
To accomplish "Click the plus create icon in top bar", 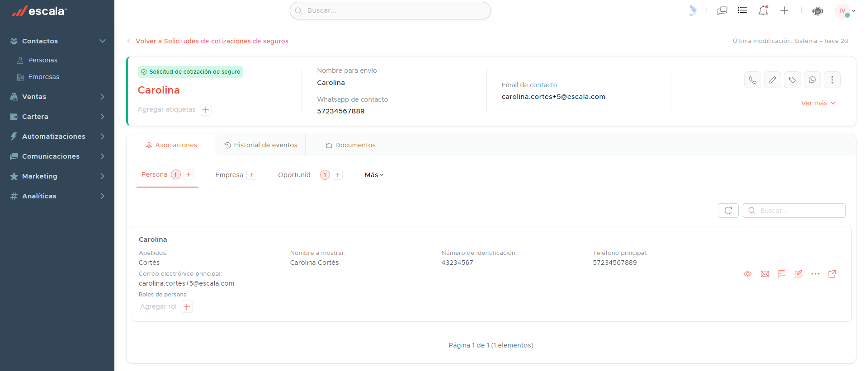I will [x=784, y=10].
